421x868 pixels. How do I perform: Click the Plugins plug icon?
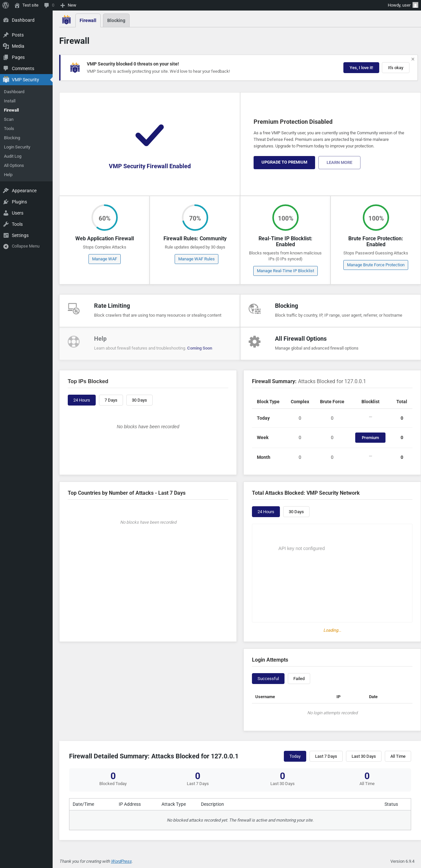(6, 202)
